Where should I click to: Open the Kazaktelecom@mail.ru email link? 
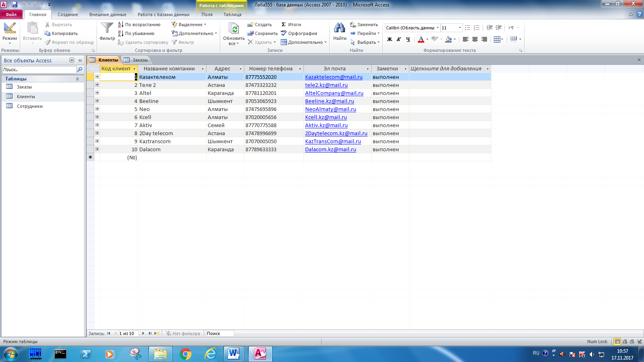[334, 77]
